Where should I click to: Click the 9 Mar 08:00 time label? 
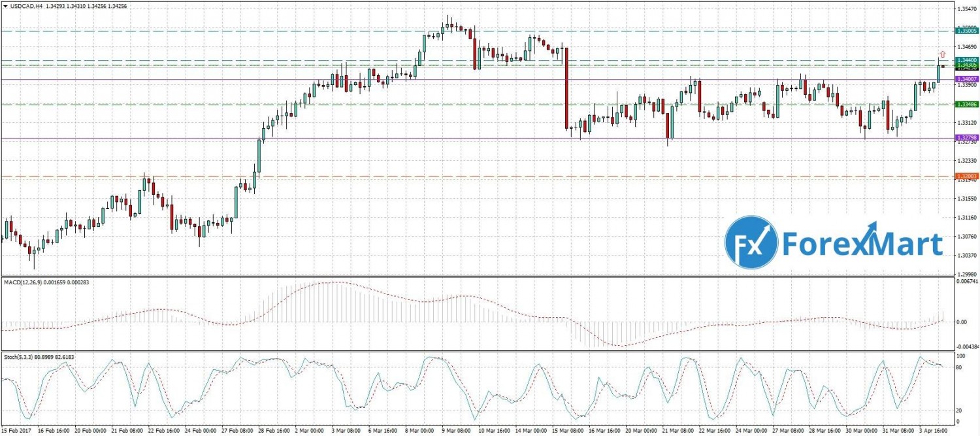457,431
